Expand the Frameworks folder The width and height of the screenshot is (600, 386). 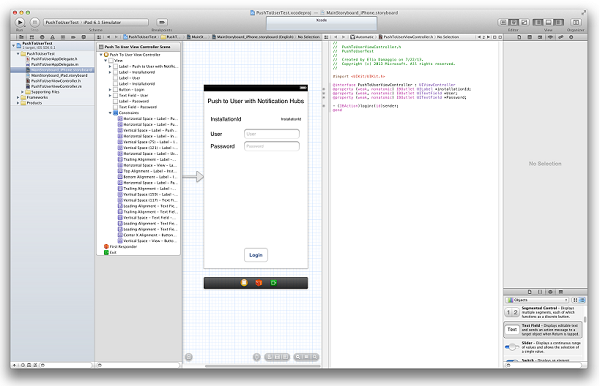18,98
